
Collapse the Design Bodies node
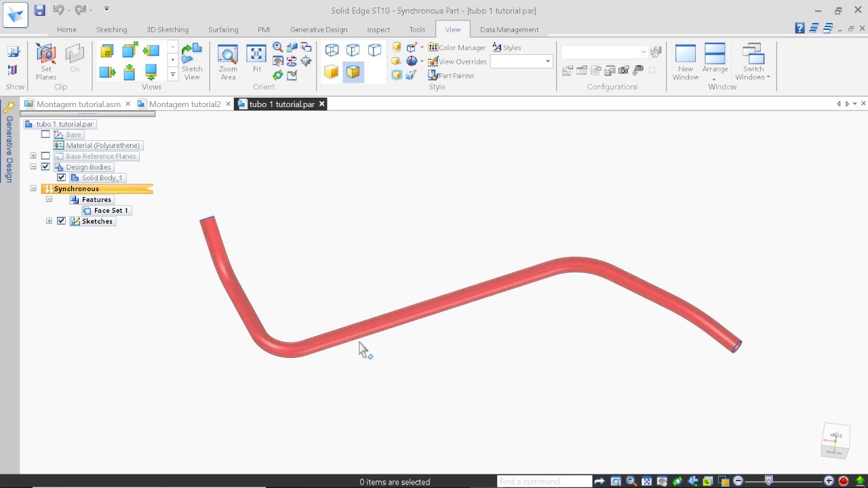coord(33,167)
